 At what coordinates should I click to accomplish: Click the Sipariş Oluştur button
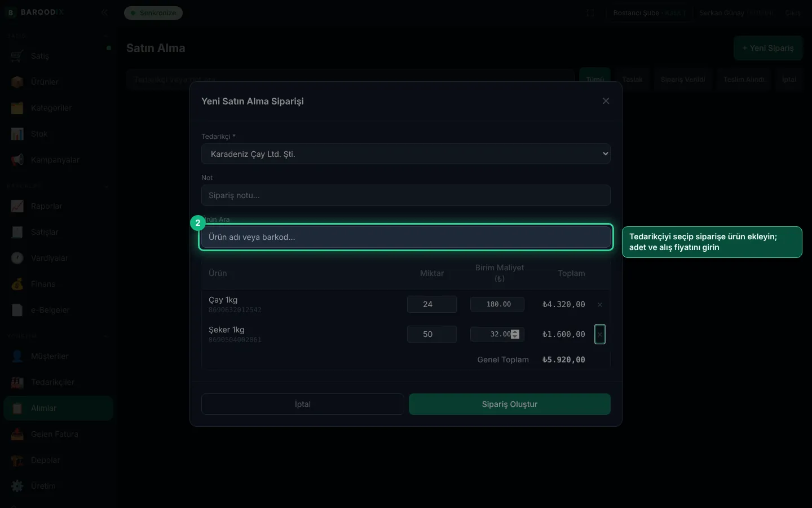(510, 404)
